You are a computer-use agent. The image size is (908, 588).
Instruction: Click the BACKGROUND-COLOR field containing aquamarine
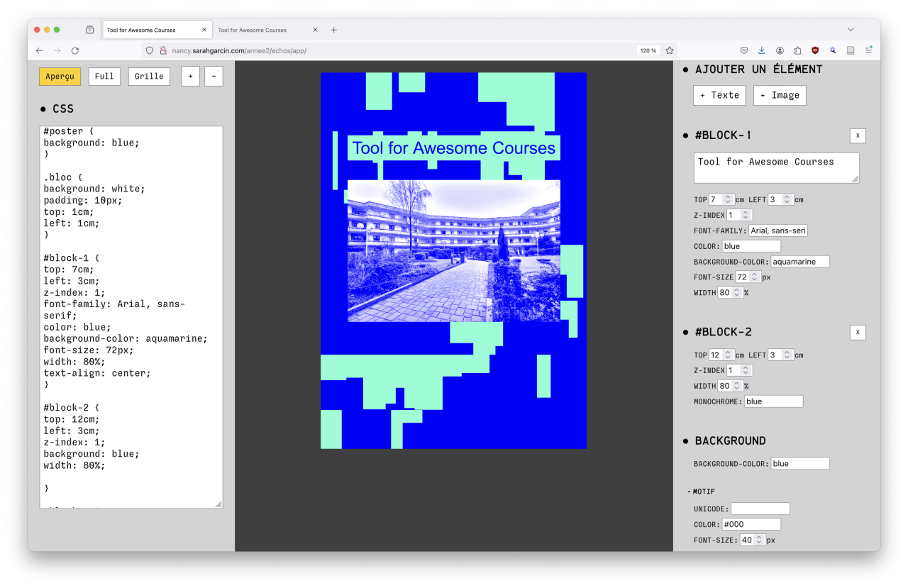tap(799, 262)
